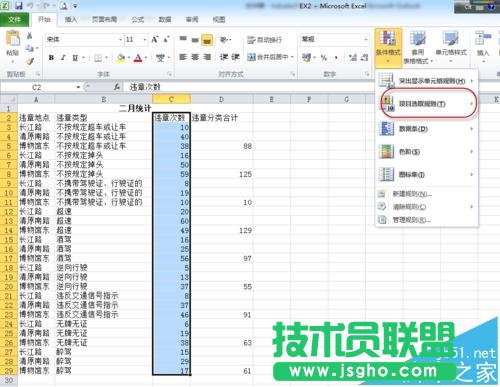The image size is (500, 387).
Task: Switch to the Data (数据) tab
Action: (x=165, y=20)
